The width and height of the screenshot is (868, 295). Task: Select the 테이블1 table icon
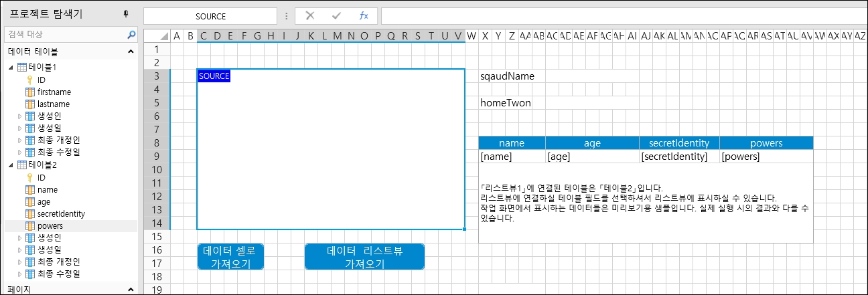pos(21,68)
